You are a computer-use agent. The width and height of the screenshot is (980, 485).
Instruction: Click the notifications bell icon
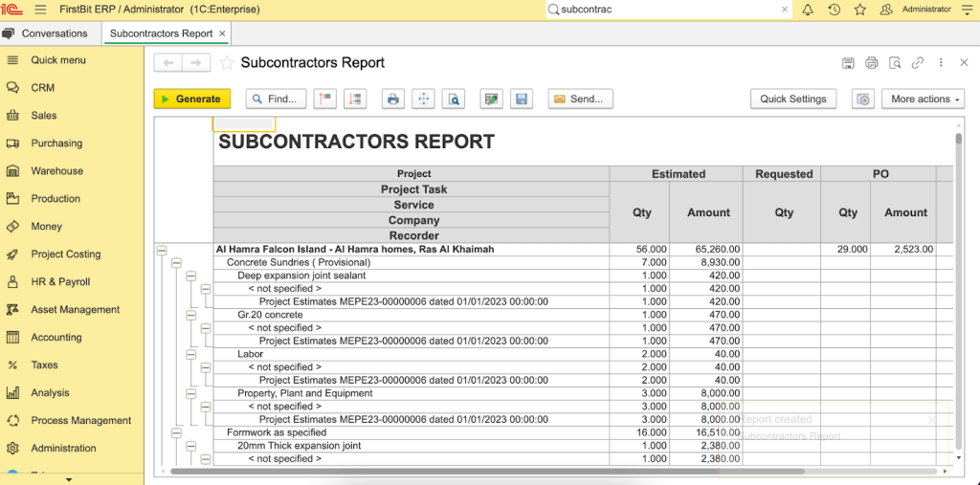(808, 10)
